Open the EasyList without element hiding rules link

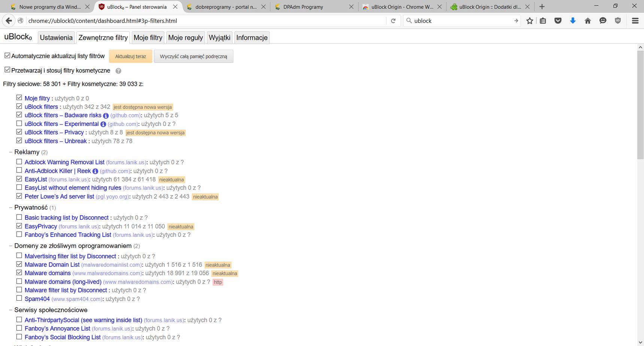73,188
